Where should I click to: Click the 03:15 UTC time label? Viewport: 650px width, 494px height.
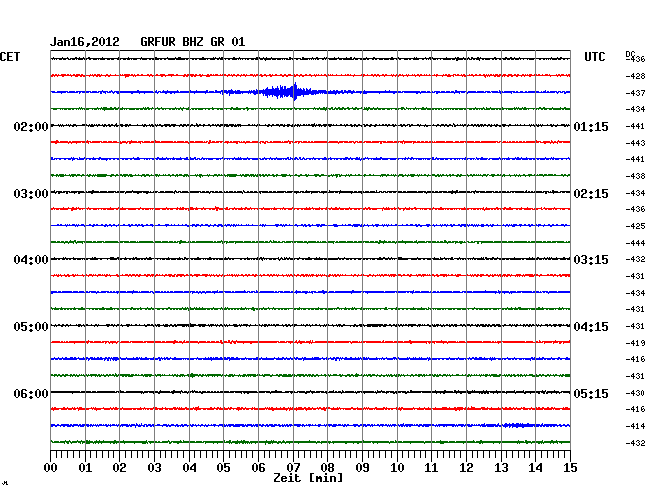[x=591, y=260]
